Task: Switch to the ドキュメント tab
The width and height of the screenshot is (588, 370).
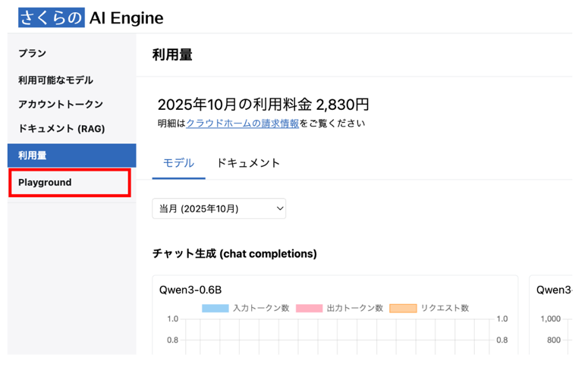Action: click(x=248, y=163)
